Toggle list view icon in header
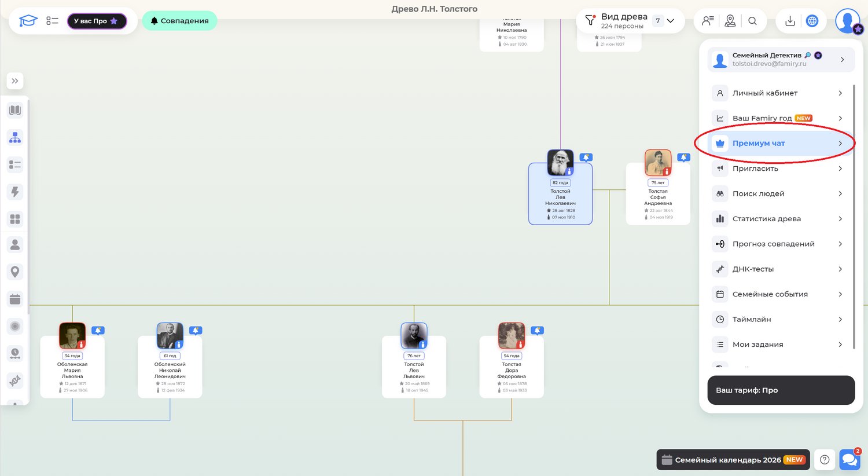The height and width of the screenshot is (476, 868). (x=52, y=21)
